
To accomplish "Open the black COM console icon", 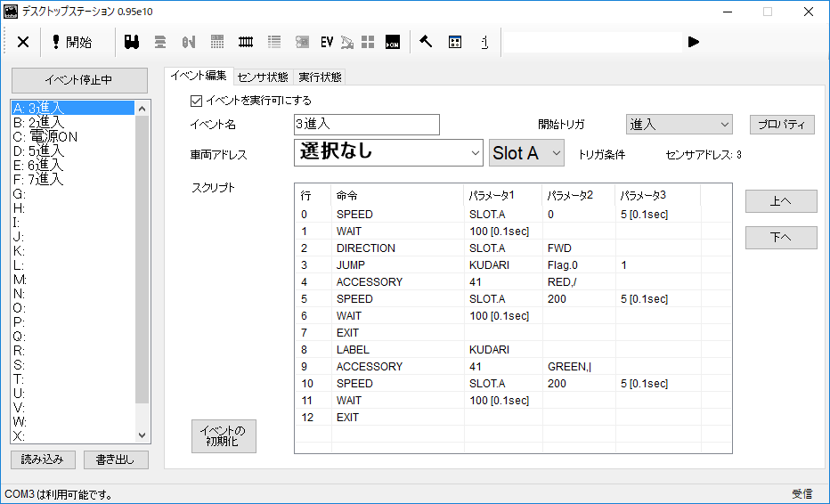I will 393,42.
